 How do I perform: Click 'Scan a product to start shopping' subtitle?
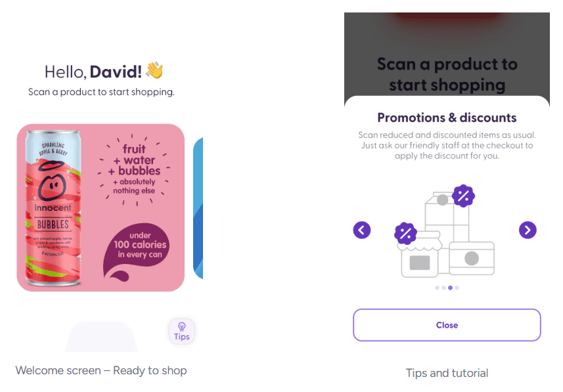coord(101,92)
